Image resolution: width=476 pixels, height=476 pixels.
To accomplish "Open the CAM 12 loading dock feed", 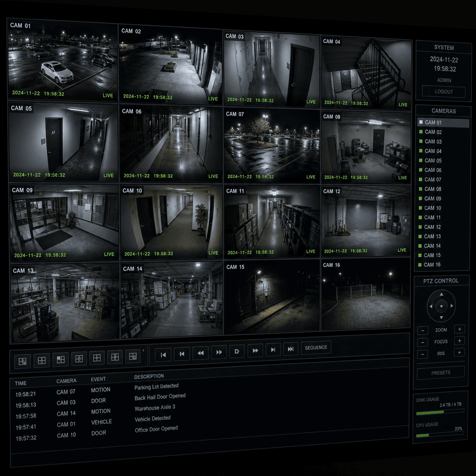I will 365,221.
